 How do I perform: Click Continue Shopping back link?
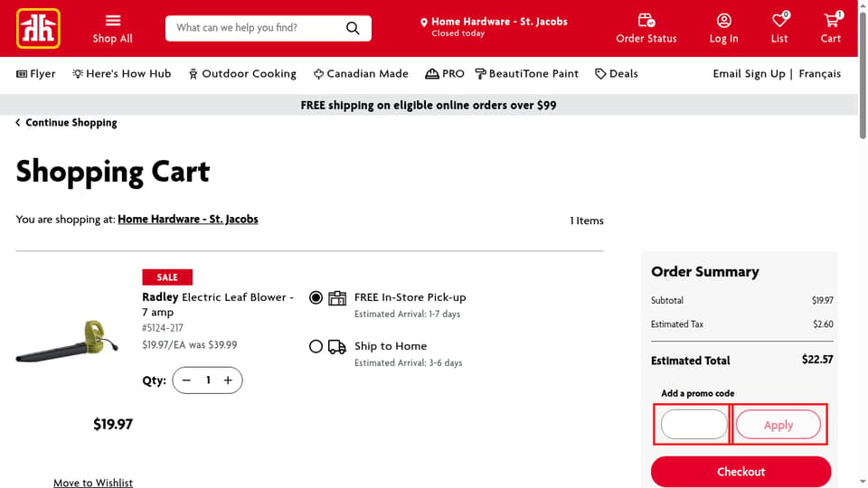point(66,123)
